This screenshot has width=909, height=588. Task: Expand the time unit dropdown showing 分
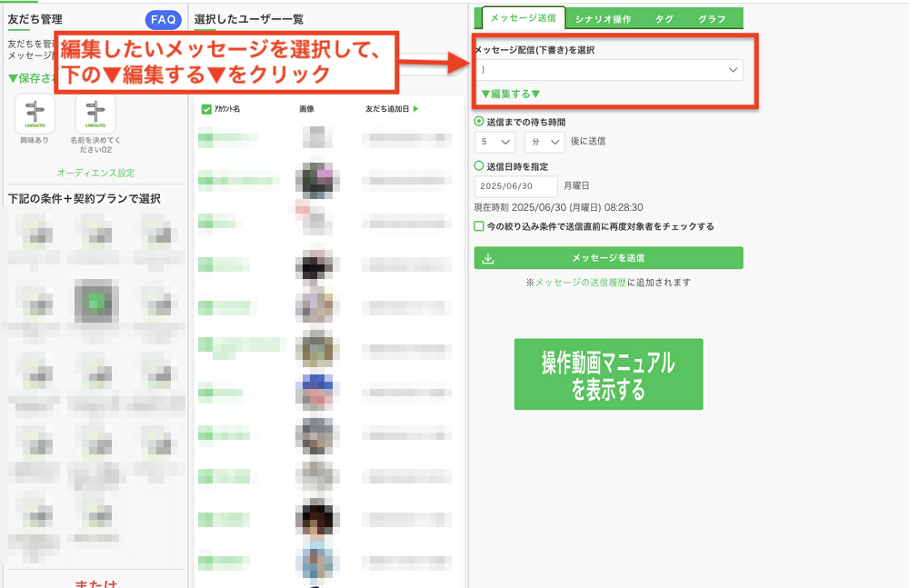544,142
